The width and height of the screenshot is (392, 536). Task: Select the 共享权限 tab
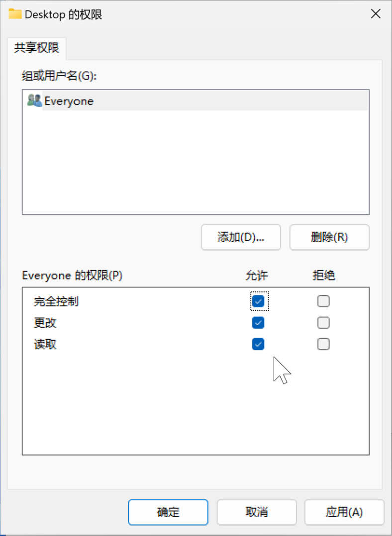[37, 48]
